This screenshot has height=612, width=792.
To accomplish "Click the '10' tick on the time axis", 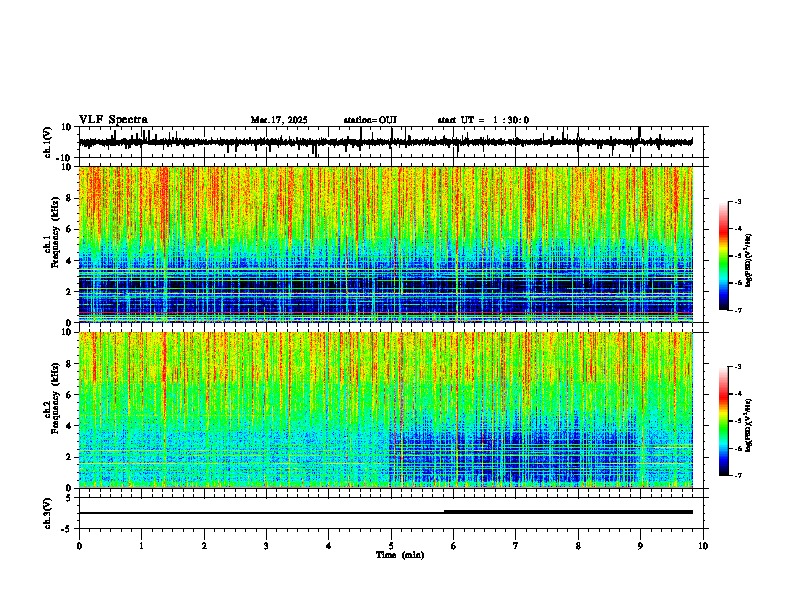I will coord(703,546).
